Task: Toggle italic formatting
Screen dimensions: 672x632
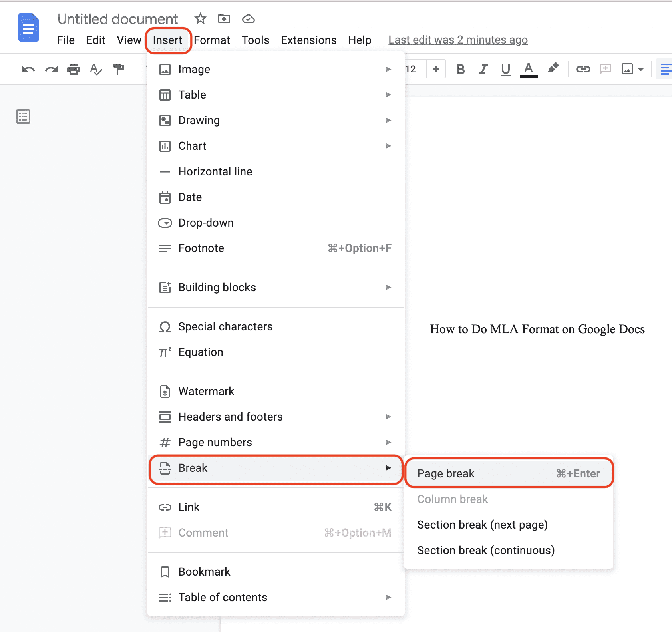Action: pyautogui.click(x=483, y=69)
